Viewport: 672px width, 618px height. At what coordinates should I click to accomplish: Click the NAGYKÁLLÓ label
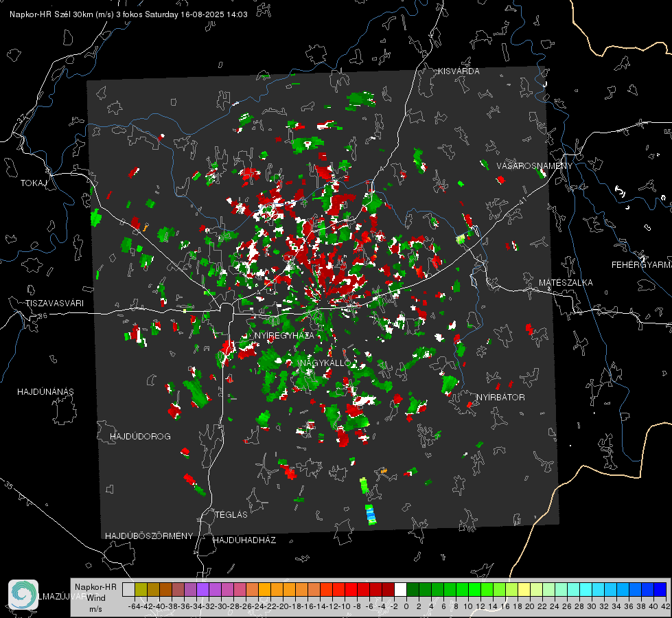click(326, 363)
